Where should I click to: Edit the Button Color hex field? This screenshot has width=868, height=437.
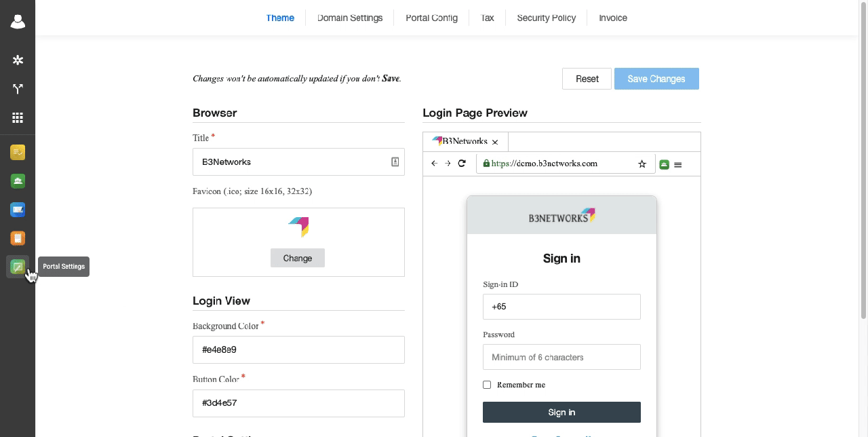[x=298, y=403]
